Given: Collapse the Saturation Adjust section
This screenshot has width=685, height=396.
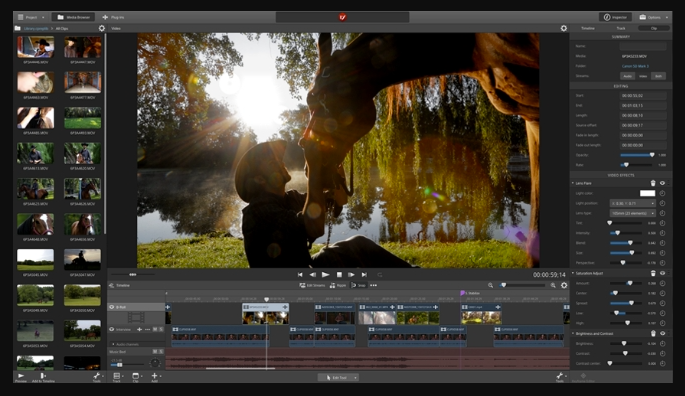Looking at the screenshot, I should pyautogui.click(x=573, y=273).
